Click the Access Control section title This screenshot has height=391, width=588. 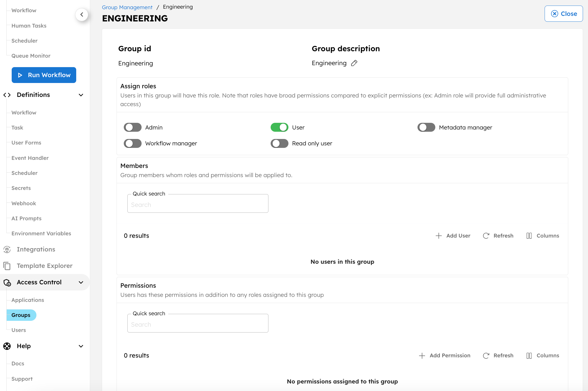coord(39,282)
